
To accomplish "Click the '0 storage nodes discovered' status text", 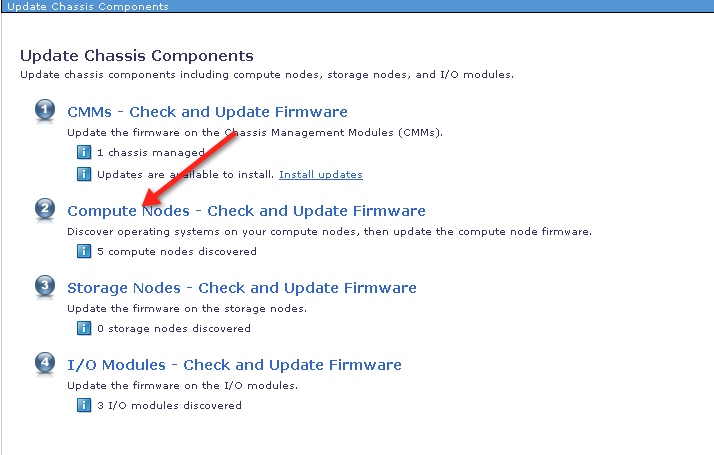I will pos(174,328).
